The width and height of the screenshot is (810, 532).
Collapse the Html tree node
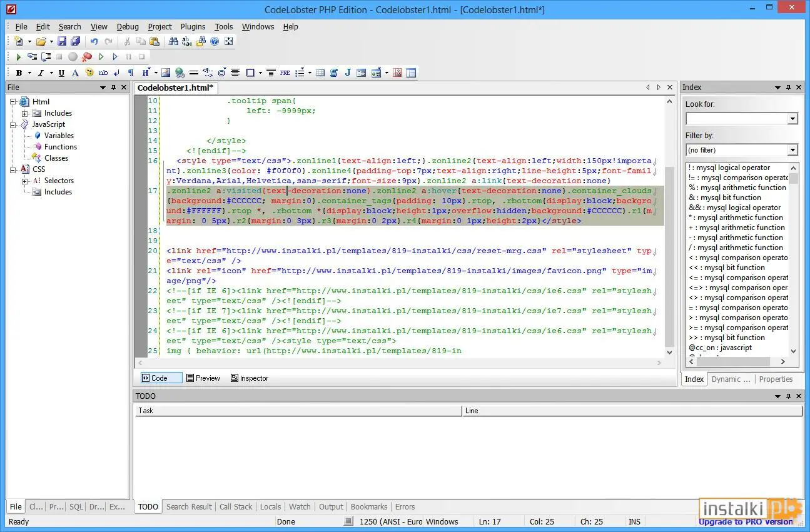click(x=14, y=102)
